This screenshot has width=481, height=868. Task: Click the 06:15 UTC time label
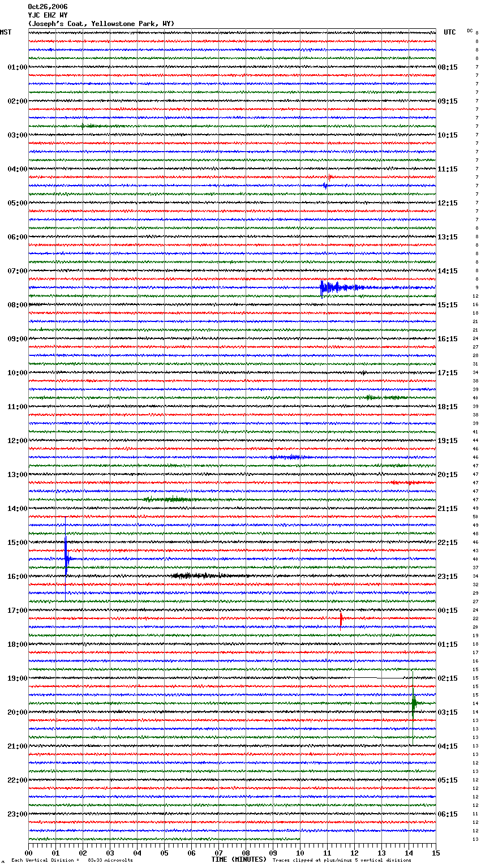(x=448, y=814)
